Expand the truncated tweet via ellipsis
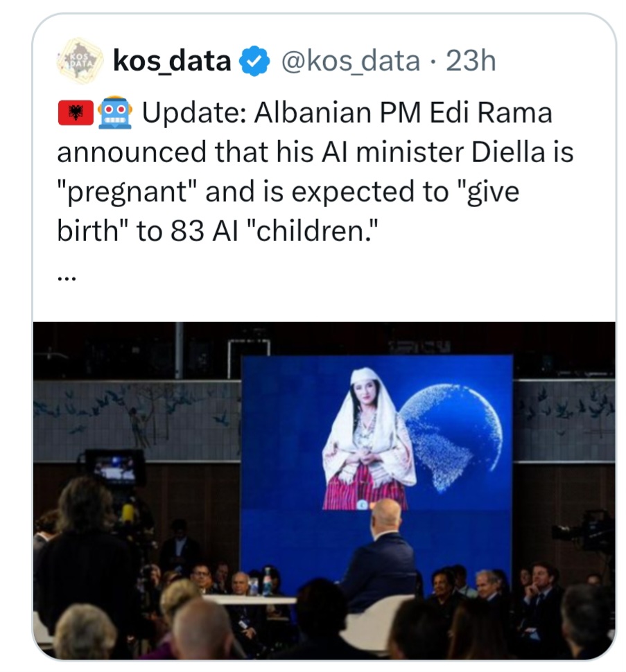The height and width of the screenshot is (672, 626). 67,274
